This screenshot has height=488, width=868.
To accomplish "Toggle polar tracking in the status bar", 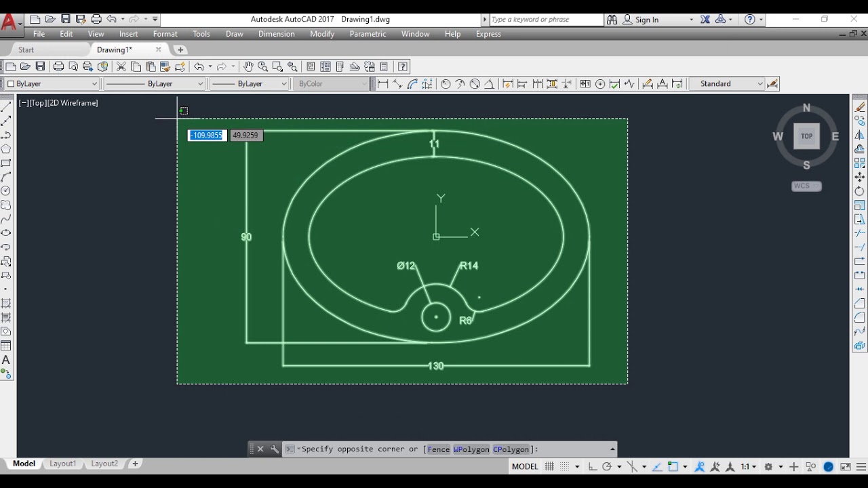I will (x=607, y=467).
